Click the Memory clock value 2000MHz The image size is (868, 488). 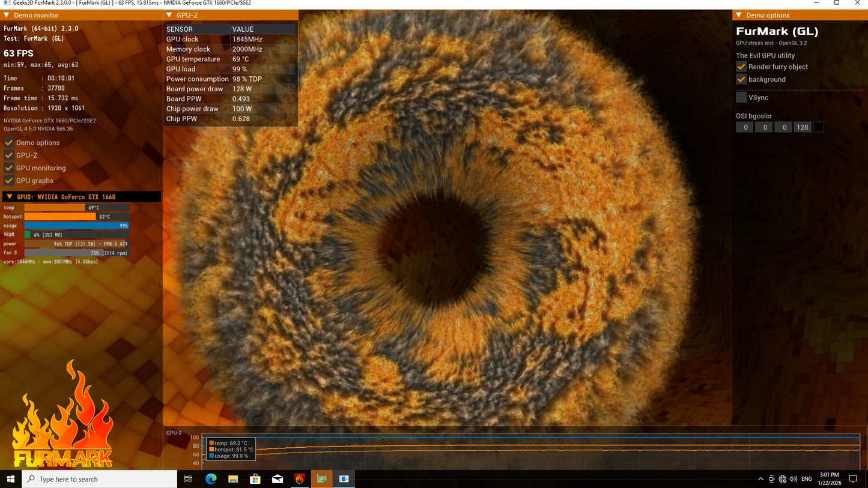click(x=248, y=49)
